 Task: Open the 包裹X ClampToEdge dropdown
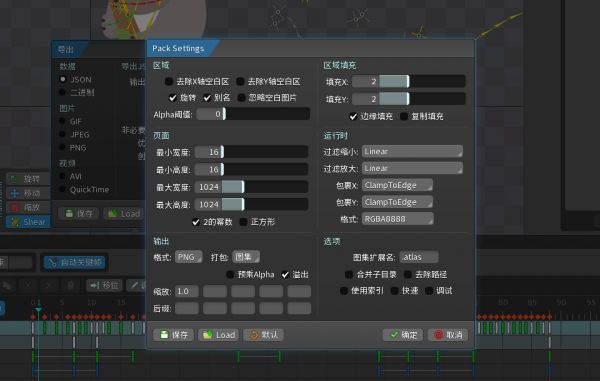tap(397, 185)
